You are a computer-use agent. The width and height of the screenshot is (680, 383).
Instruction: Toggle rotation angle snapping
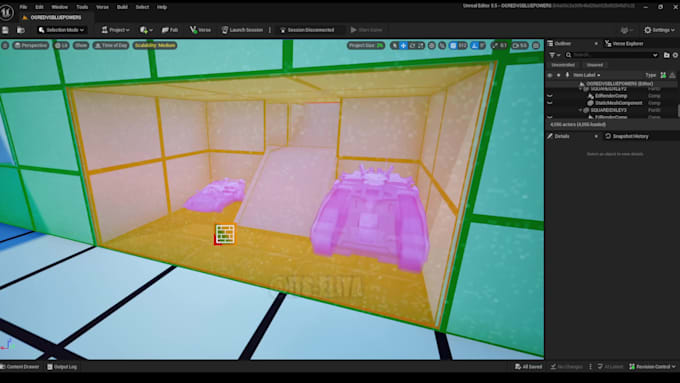474,45
